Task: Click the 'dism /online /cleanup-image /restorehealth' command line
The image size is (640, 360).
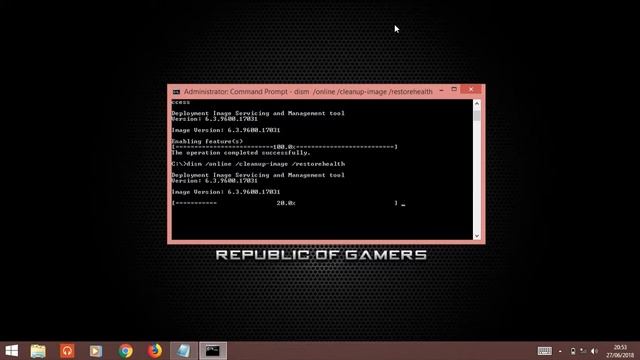Action: (x=258, y=164)
